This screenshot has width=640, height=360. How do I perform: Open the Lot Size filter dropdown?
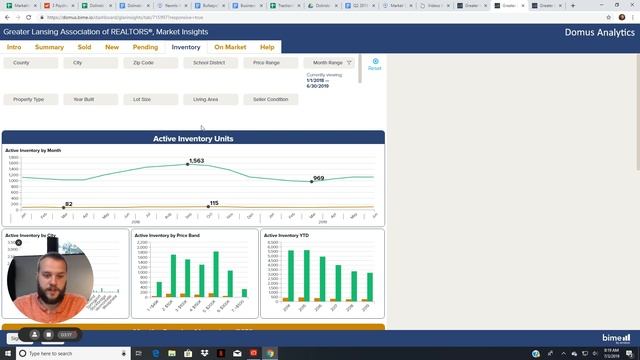point(151,100)
